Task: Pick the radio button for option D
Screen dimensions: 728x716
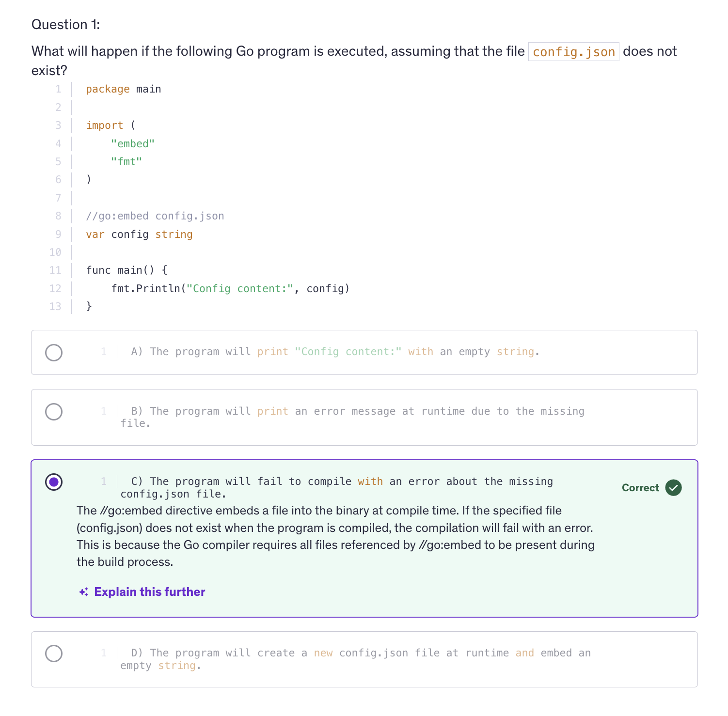Action: coord(54,654)
